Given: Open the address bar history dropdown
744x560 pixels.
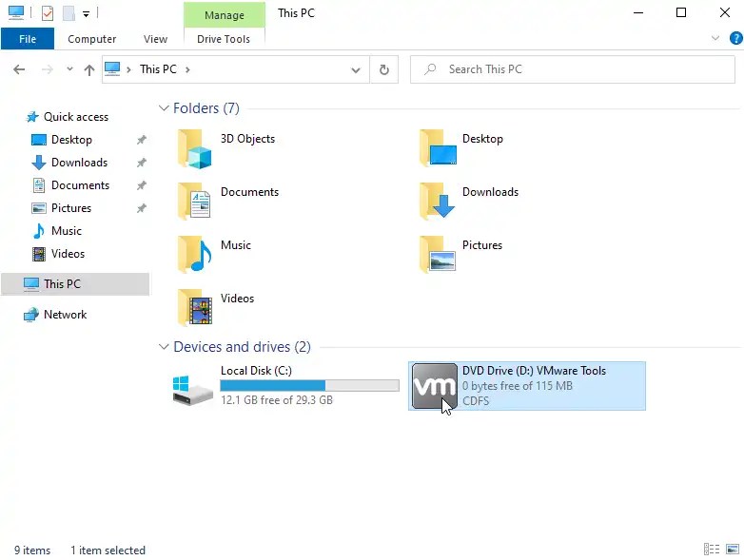Looking at the screenshot, I should [355, 70].
